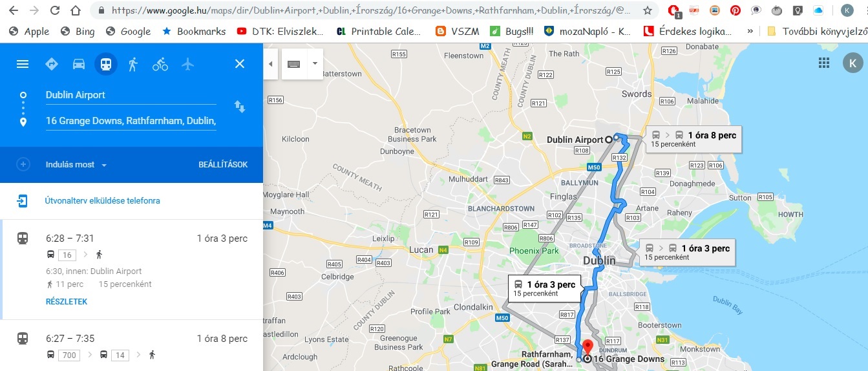Expand the keyboard input tools dropdown arrow
The height and width of the screenshot is (371, 868).
click(315, 64)
